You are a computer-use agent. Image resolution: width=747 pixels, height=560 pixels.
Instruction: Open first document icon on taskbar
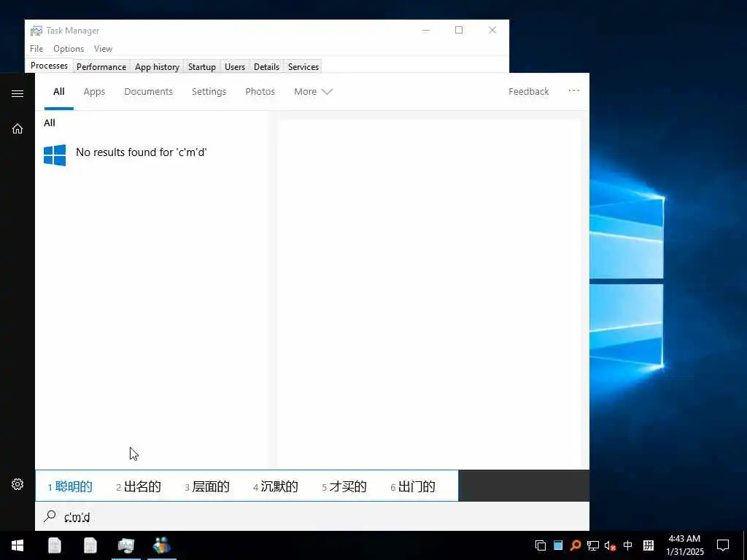[x=54, y=545]
